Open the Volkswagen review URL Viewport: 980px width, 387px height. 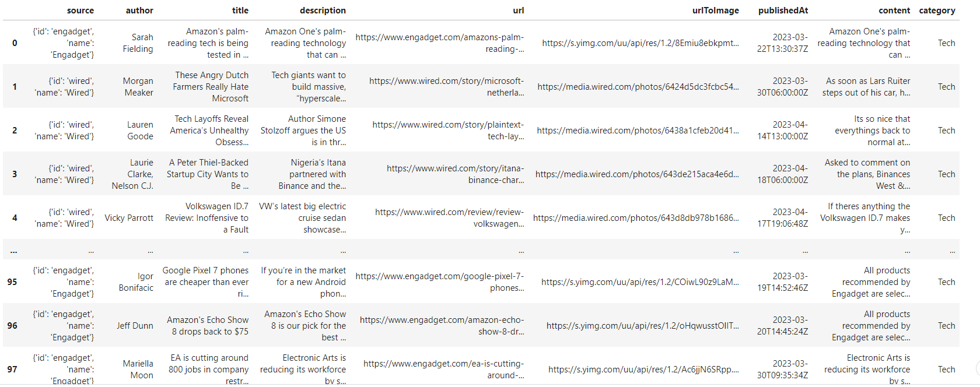point(449,218)
